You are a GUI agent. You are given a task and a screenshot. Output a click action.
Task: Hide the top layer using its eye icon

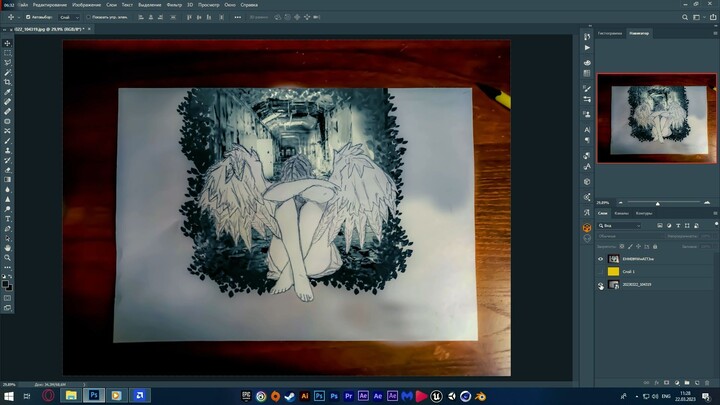pyautogui.click(x=601, y=258)
